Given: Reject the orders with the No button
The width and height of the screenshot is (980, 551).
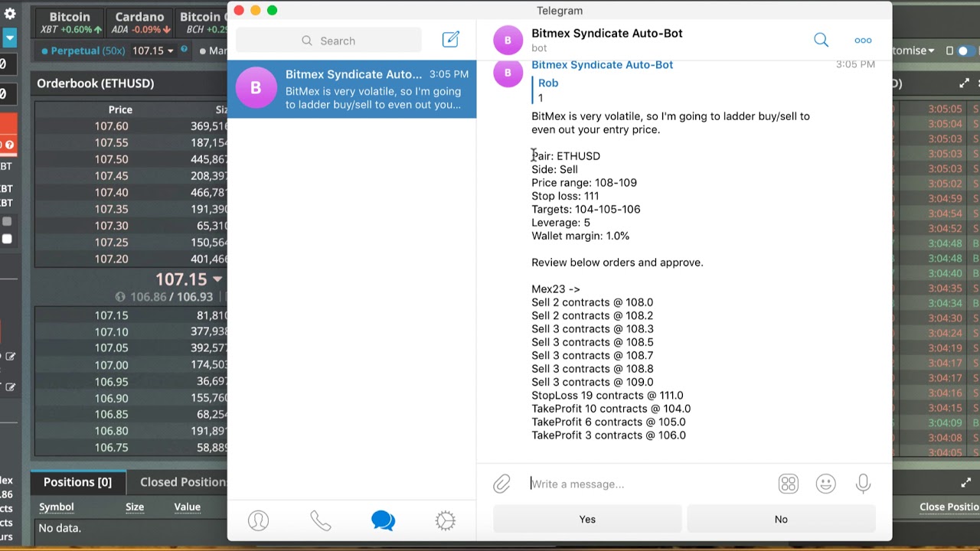Looking at the screenshot, I should [x=781, y=519].
